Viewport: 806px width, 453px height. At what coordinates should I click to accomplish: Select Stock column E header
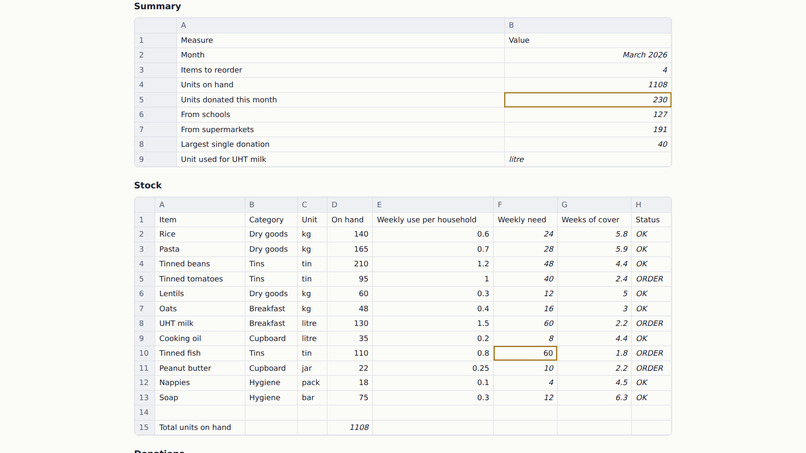point(433,205)
